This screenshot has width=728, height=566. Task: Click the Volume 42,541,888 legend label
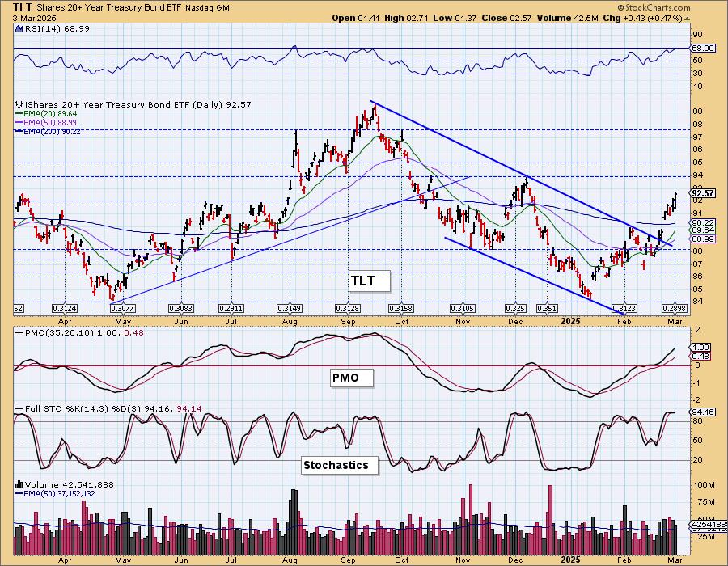pos(70,484)
